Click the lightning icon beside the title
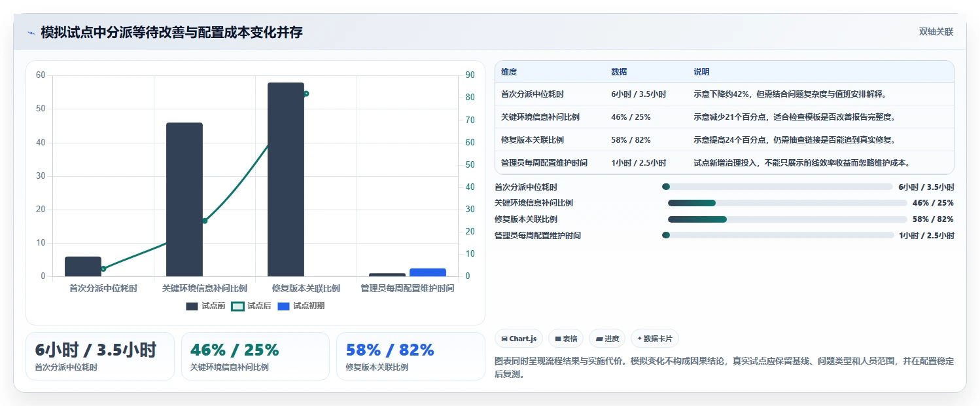980x406 pixels. point(31,33)
